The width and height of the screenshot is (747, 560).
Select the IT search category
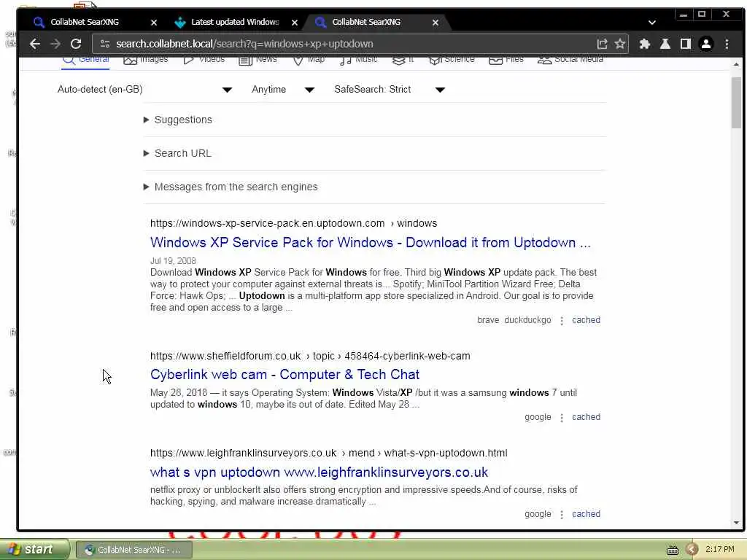403,60
